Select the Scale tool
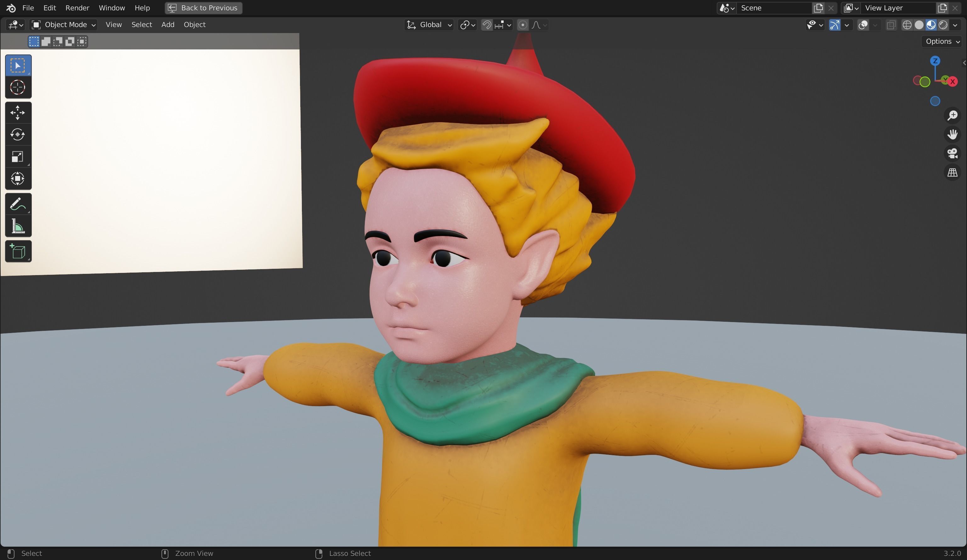 click(x=18, y=156)
